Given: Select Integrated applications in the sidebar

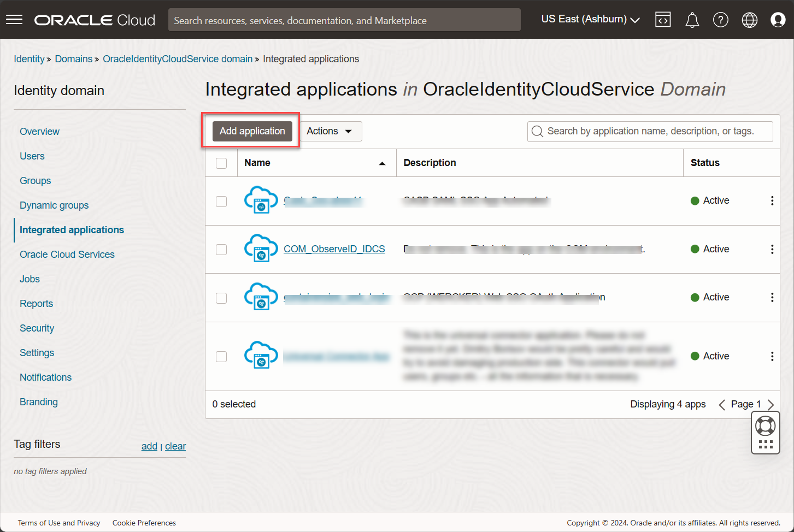Looking at the screenshot, I should tap(71, 229).
